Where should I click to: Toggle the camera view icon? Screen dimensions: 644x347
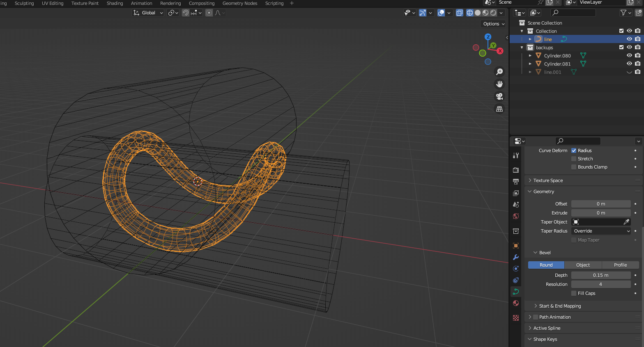click(x=499, y=96)
